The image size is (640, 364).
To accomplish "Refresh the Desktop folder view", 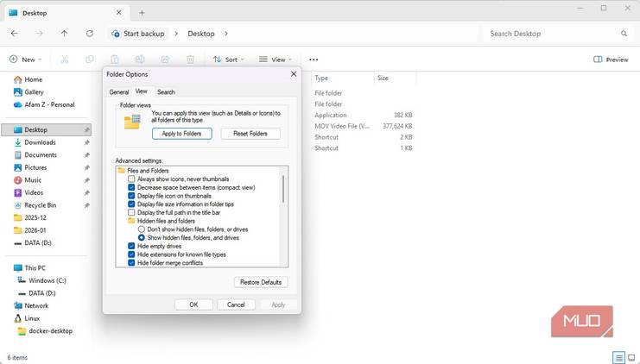I will click(89, 34).
